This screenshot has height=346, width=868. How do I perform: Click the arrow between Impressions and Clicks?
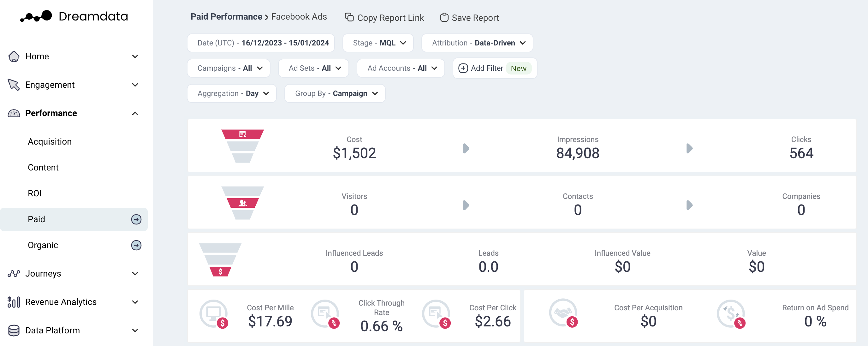click(689, 148)
